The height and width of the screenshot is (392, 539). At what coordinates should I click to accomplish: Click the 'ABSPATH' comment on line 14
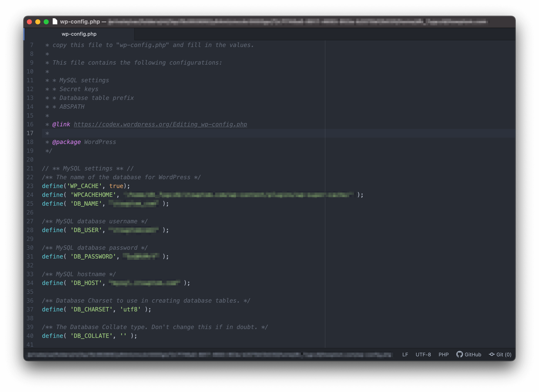[x=72, y=106]
